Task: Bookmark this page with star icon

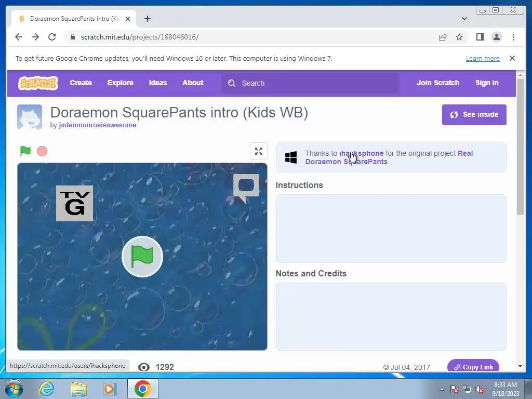Action: tap(459, 37)
